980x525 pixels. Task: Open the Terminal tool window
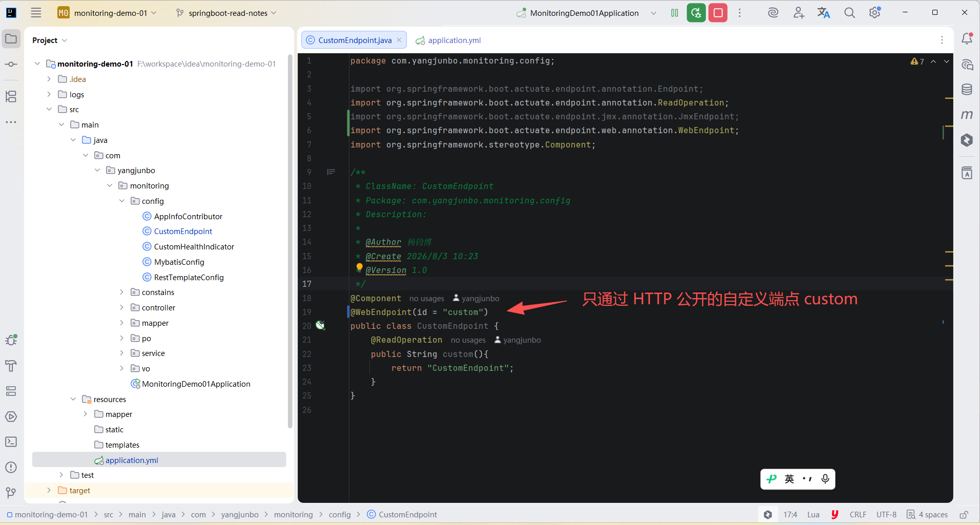pos(11,442)
